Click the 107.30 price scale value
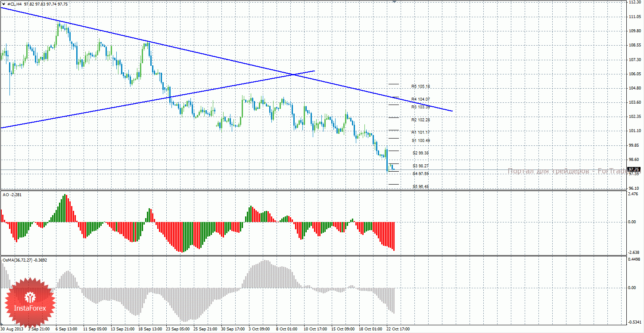This screenshot has height=333, width=644. point(635,60)
